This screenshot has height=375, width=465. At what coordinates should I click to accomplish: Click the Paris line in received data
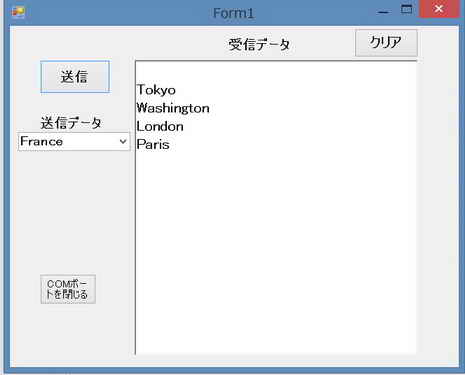153,145
